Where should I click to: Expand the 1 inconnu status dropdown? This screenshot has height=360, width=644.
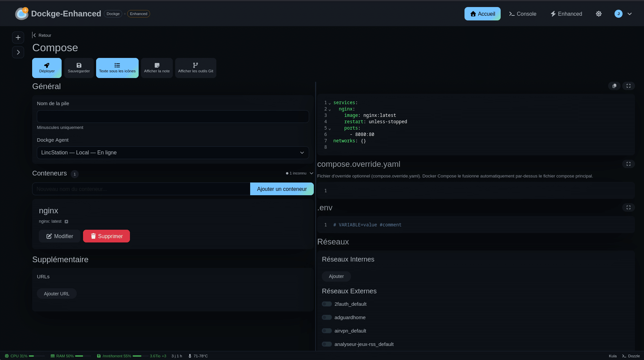click(299, 173)
